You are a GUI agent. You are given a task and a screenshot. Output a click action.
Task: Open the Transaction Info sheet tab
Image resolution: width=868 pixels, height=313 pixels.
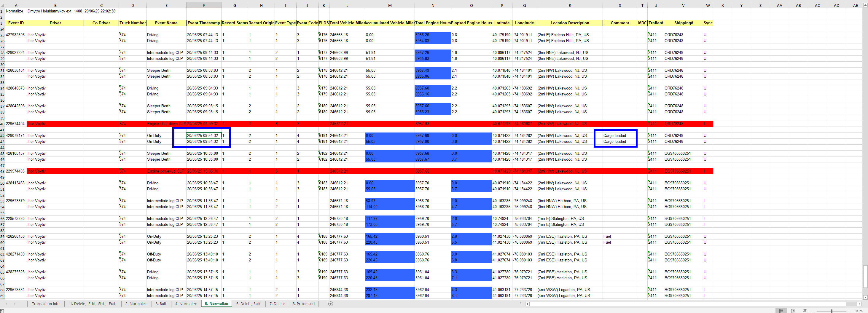click(45, 304)
